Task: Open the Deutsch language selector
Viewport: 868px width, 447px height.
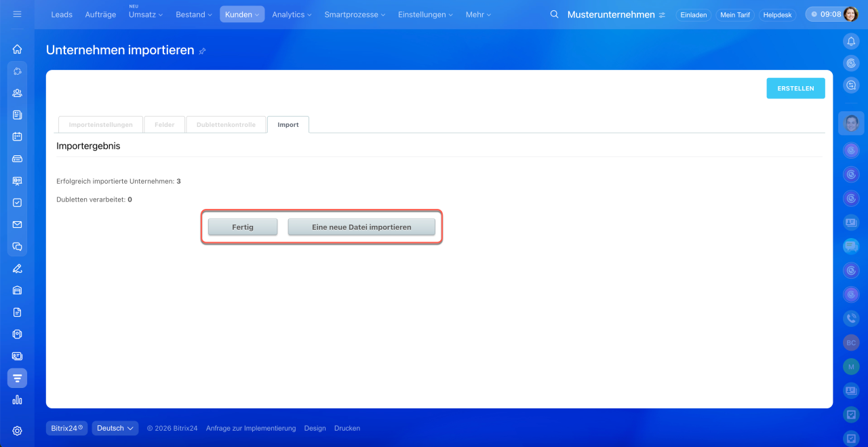Action: pyautogui.click(x=115, y=428)
